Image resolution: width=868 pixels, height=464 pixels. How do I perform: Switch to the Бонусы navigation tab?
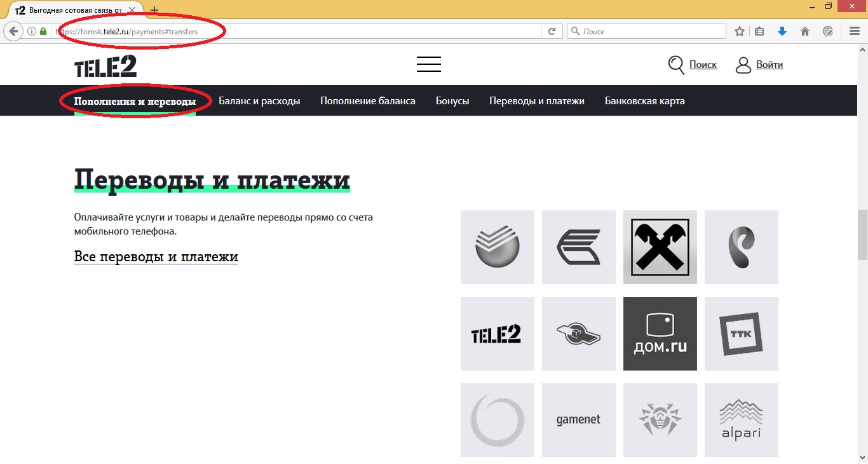coord(452,100)
